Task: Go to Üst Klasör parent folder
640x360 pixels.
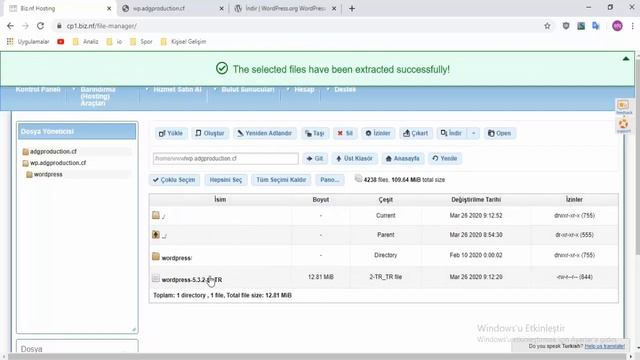Action: [x=354, y=158]
